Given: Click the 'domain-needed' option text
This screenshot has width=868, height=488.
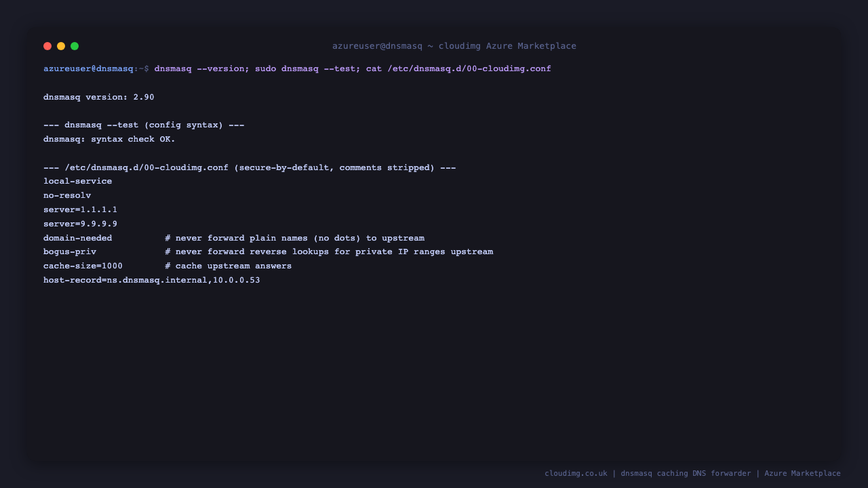Looking at the screenshot, I should click(78, 238).
